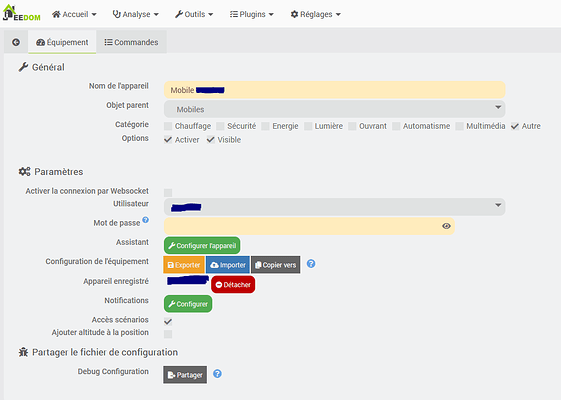Expand the Objet parent dropdown

coord(335,109)
